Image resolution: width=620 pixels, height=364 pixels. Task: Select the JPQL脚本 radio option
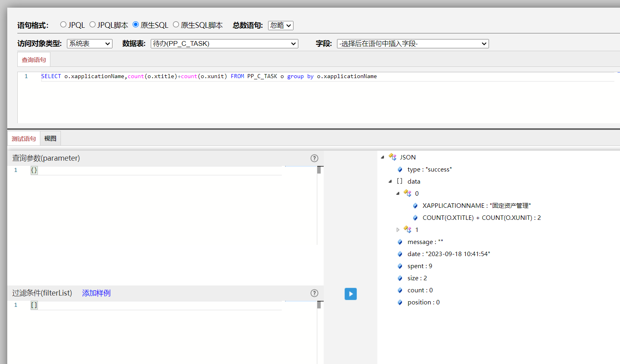pos(92,25)
